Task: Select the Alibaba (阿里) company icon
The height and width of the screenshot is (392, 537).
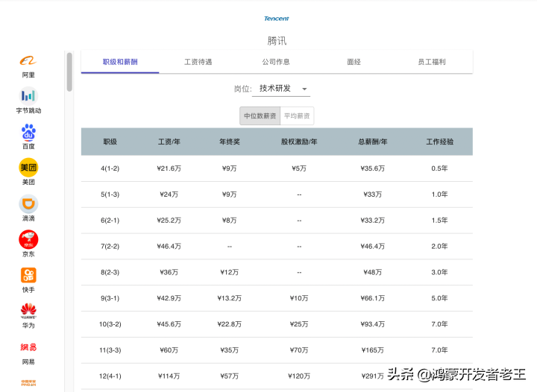Action: [x=28, y=61]
